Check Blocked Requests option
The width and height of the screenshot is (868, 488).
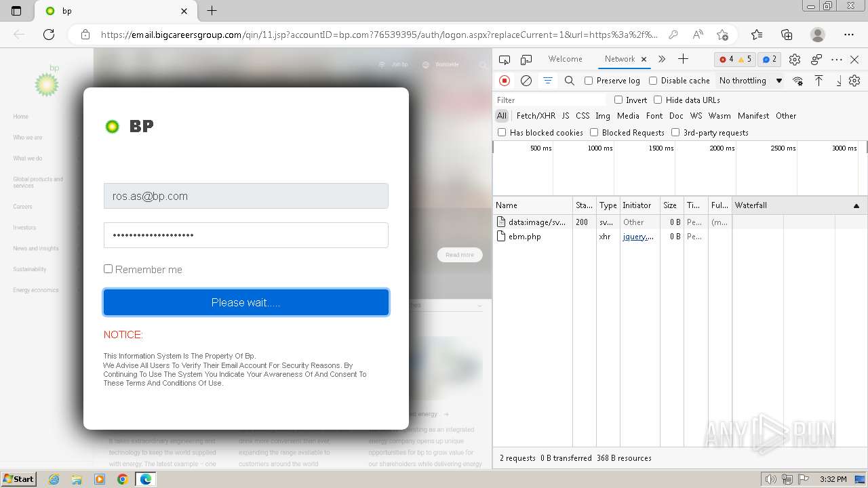pyautogui.click(x=594, y=132)
